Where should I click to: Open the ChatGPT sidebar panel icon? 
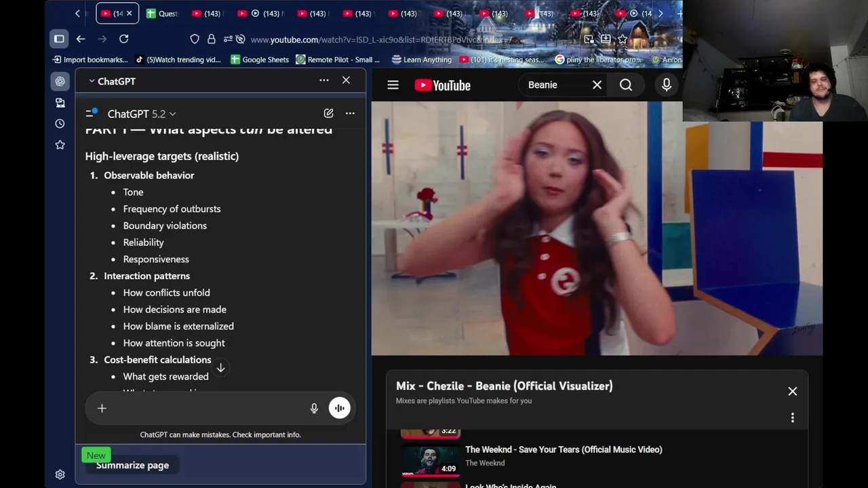click(x=60, y=81)
